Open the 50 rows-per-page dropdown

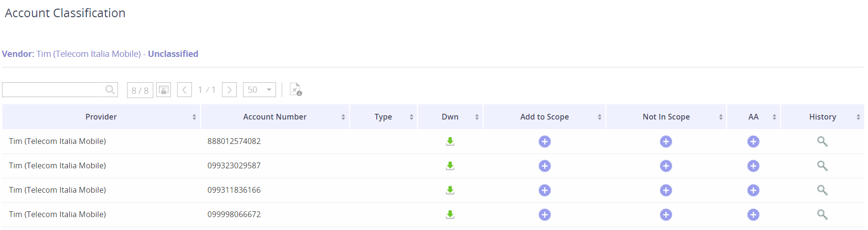[x=259, y=90]
